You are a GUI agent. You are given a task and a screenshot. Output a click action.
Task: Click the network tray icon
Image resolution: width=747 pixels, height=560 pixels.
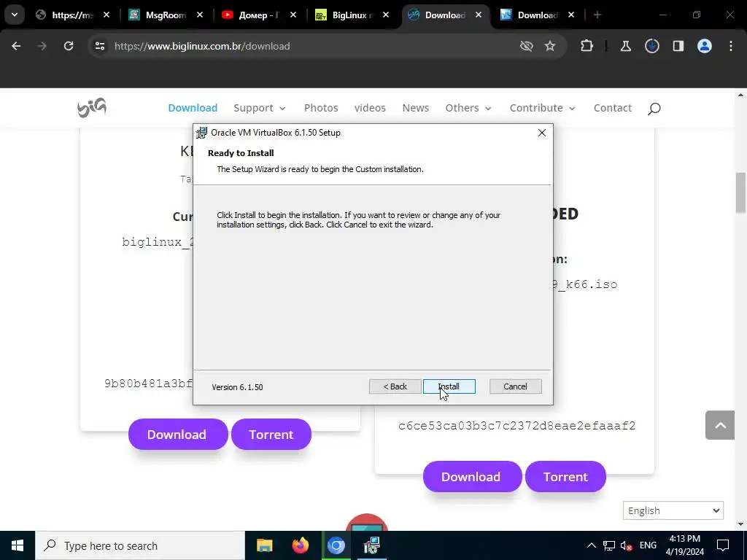[609, 545]
